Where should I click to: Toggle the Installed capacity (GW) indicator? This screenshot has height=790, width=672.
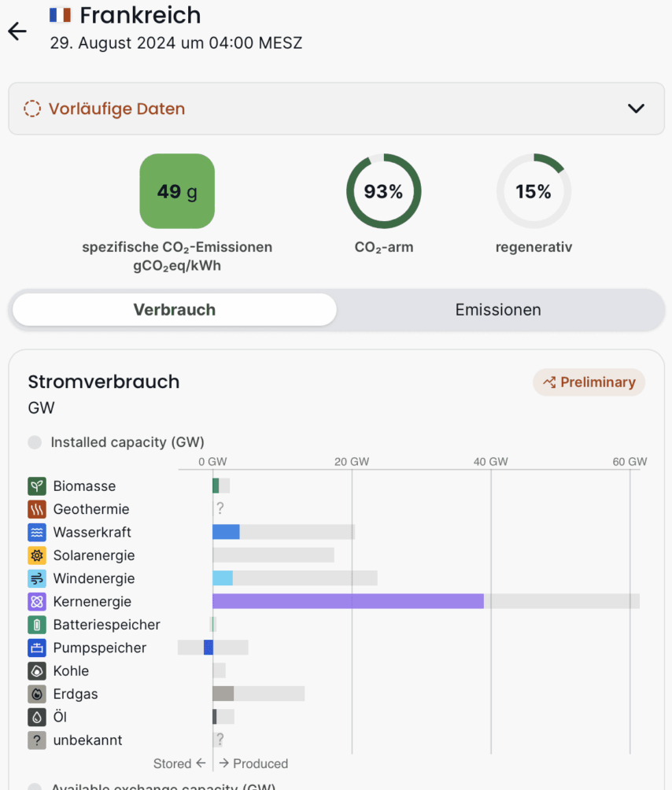(x=35, y=442)
